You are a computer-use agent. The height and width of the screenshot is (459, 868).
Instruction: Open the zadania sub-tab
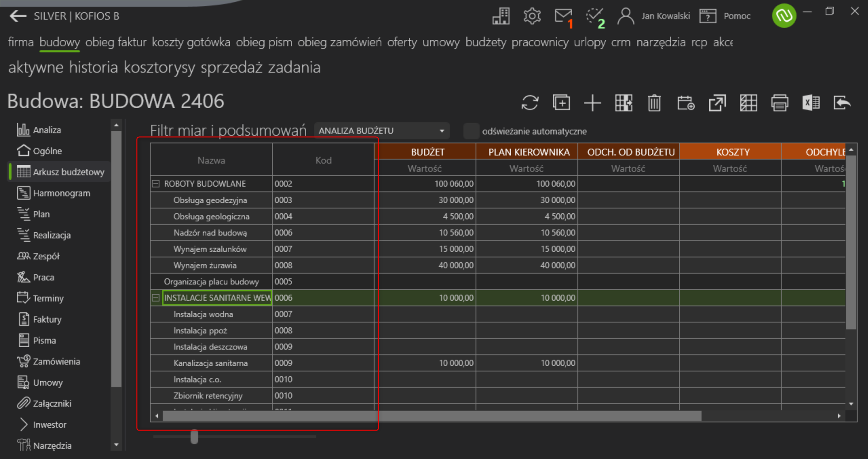(x=294, y=67)
